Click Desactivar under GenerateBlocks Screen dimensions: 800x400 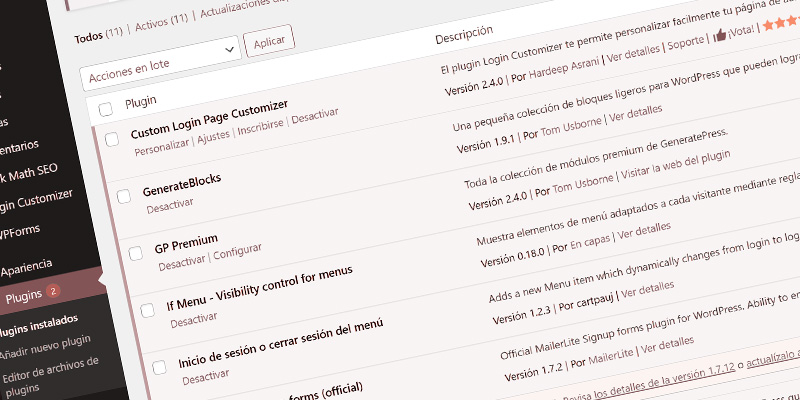pos(170,206)
